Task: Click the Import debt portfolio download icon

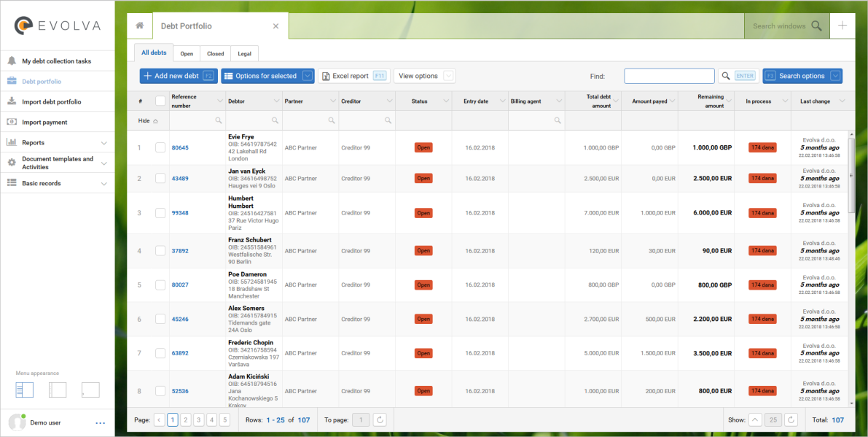Action: (x=12, y=101)
